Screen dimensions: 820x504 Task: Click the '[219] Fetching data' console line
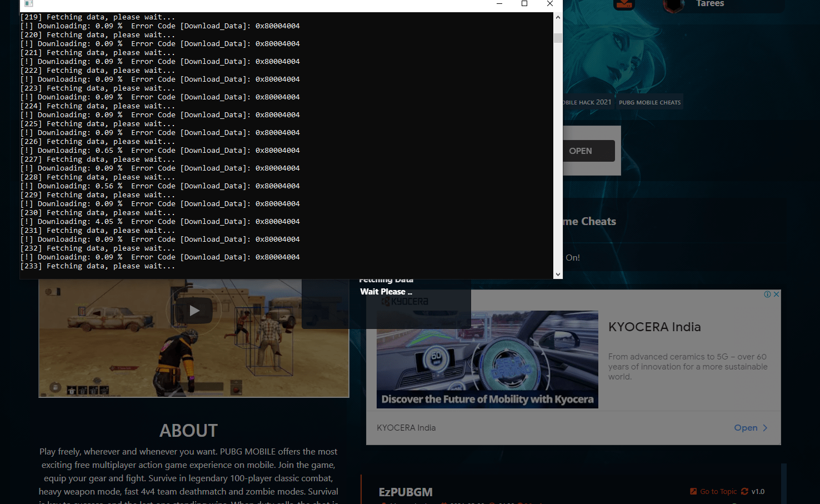[97, 17]
